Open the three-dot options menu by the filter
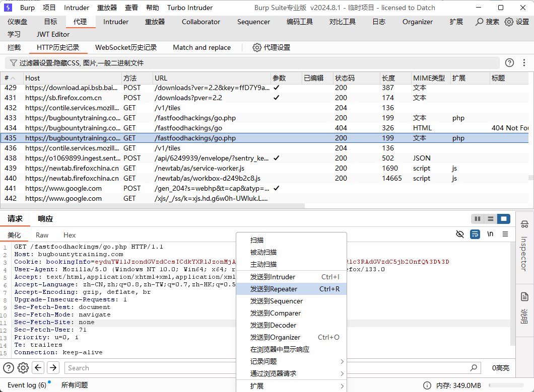Image resolution: width=534 pixels, height=392 pixels. tap(524, 62)
